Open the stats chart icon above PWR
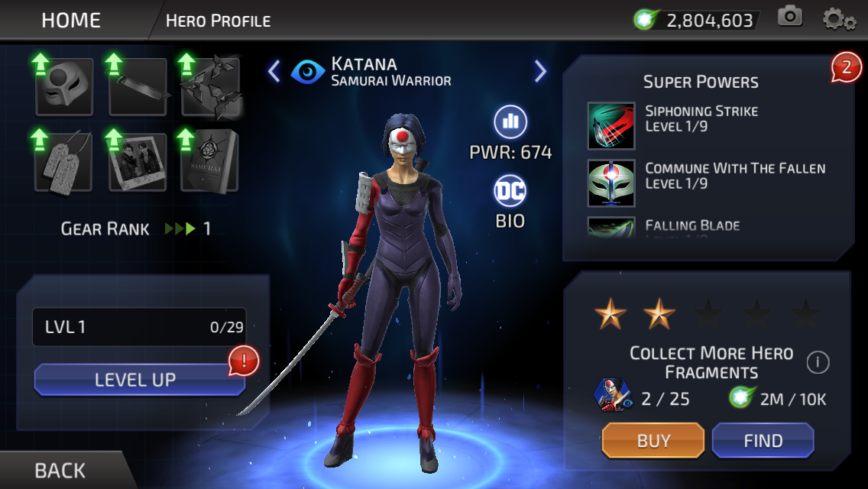This screenshot has width=868, height=489. [510, 121]
